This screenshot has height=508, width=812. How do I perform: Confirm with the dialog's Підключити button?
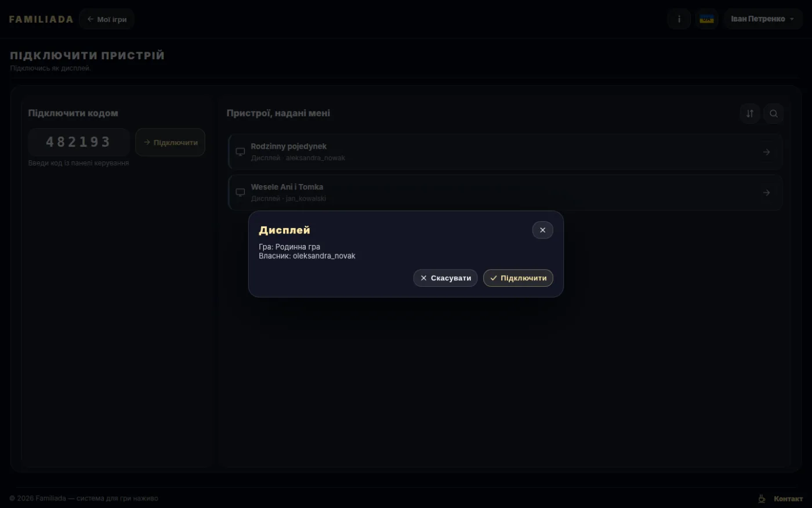click(x=518, y=278)
